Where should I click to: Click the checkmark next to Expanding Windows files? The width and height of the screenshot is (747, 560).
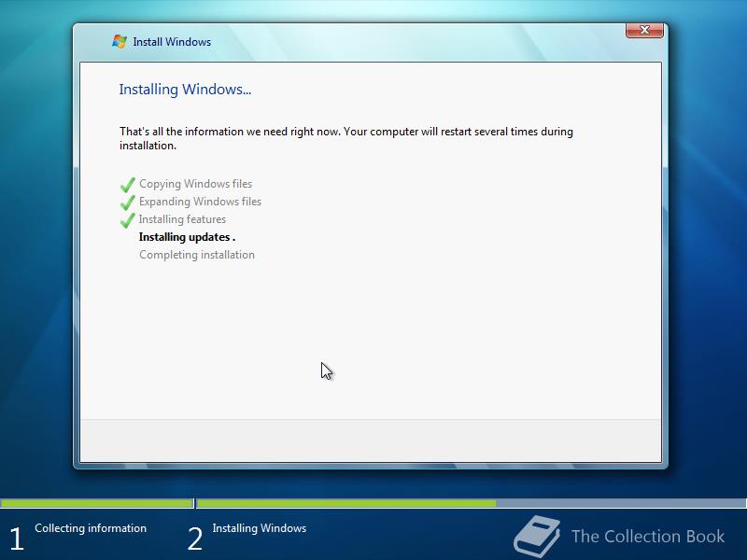pos(128,202)
